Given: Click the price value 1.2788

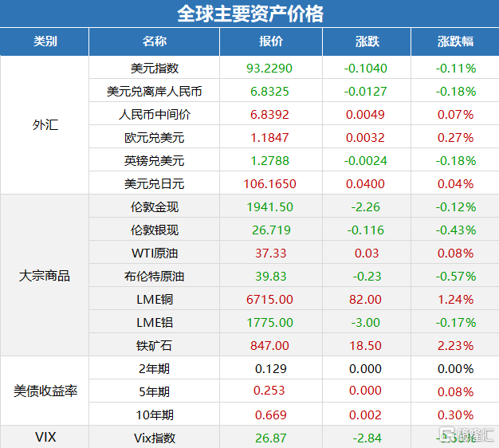Looking at the screenshot, I should tap(270, 161).
